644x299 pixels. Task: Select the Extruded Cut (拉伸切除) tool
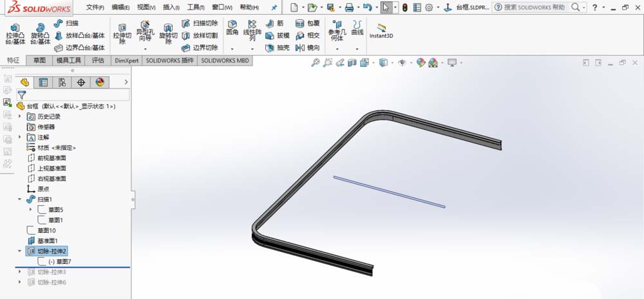(122, 34)
